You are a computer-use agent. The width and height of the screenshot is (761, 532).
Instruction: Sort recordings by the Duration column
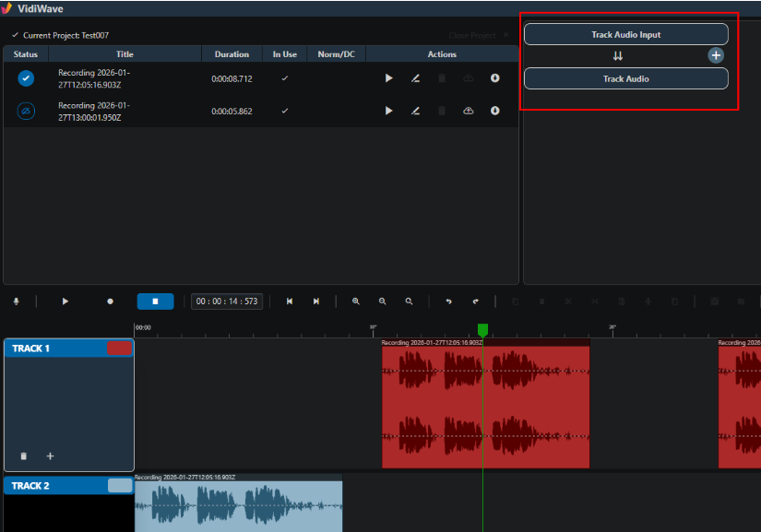coord(232,54)
